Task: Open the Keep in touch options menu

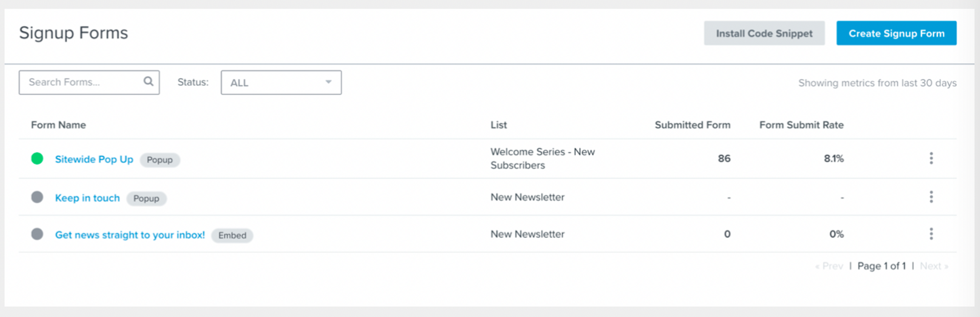Action: [931, 197]
